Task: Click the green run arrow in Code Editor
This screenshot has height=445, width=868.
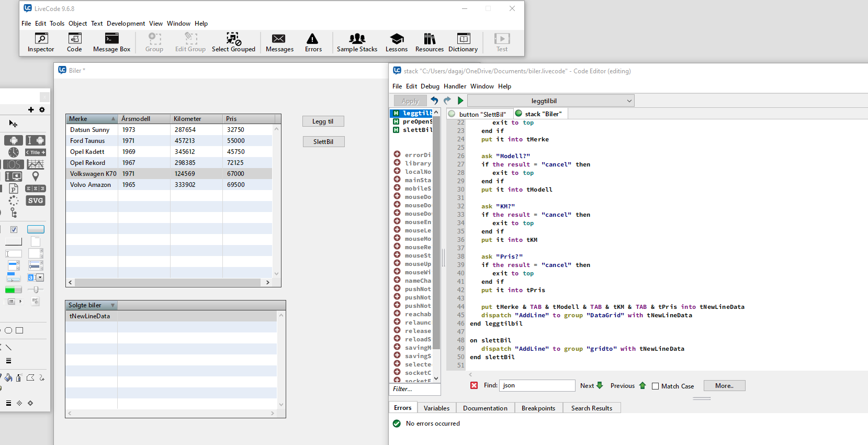Action: [460, 101]
